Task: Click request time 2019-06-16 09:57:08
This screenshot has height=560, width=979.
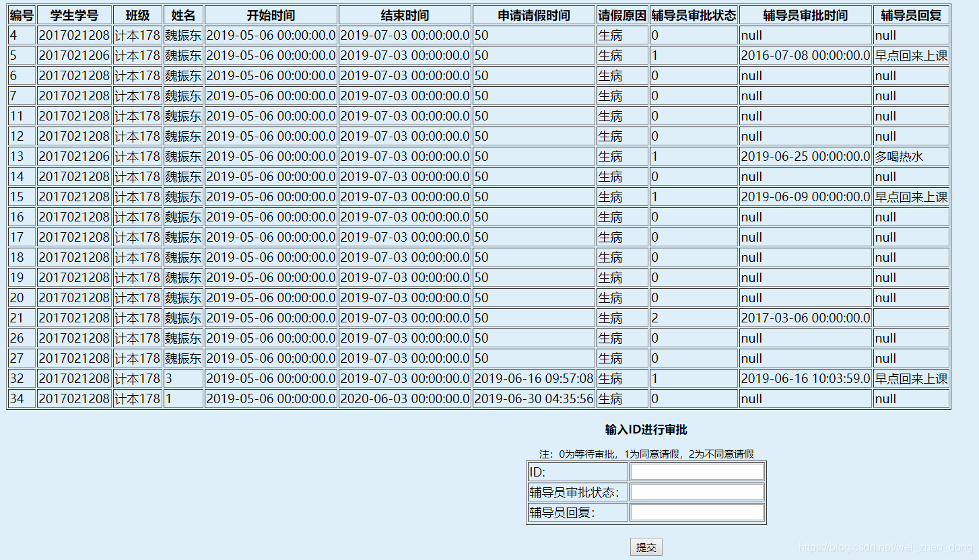Action: [534, 378]
